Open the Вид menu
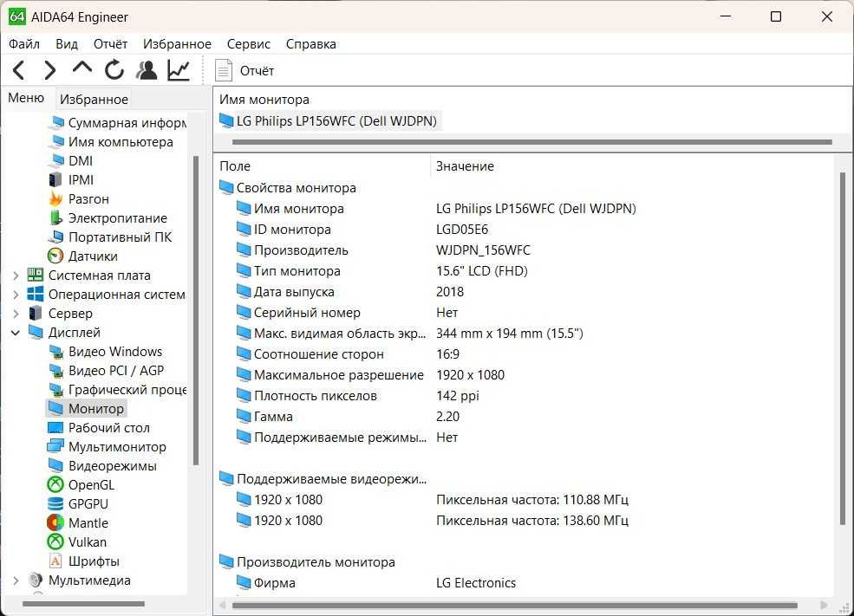Image resolution: width=854 pixels, height=616 pixels. 67,44
